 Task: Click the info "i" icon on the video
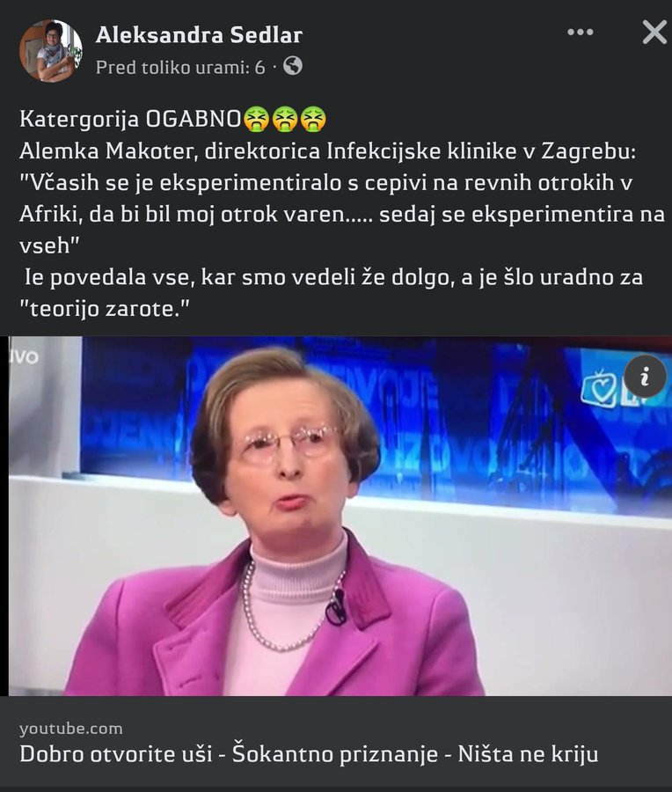point(645,377)
